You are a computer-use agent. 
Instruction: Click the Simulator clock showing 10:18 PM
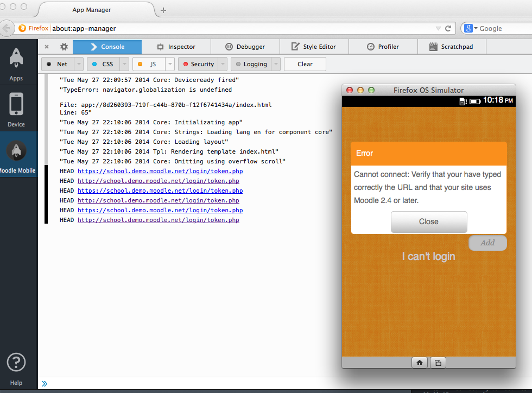click(498, 100)
